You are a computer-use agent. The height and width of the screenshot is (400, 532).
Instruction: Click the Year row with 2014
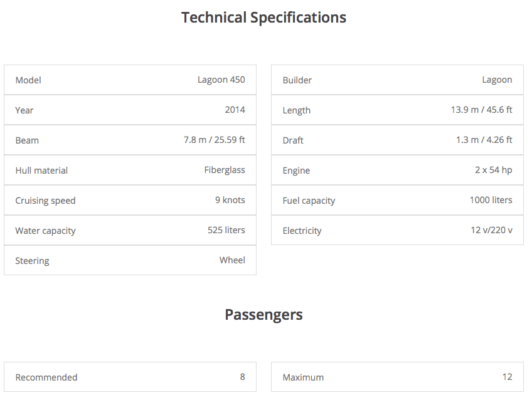[x=130, y=110]
